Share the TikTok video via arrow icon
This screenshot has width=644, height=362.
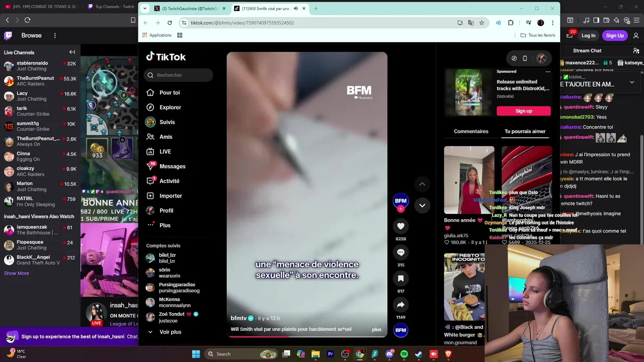coord(400,305)
